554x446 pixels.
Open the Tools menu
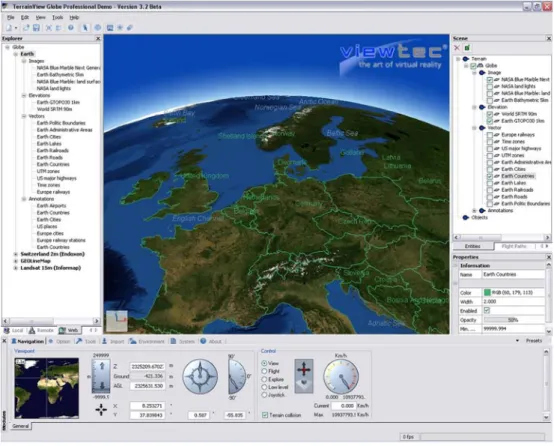(x=58, y=17)
